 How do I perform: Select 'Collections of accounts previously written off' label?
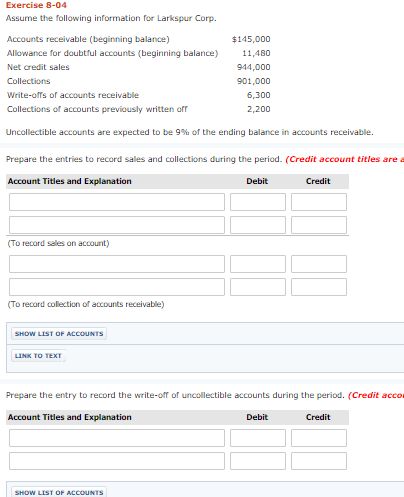click(x=97, y=109)
